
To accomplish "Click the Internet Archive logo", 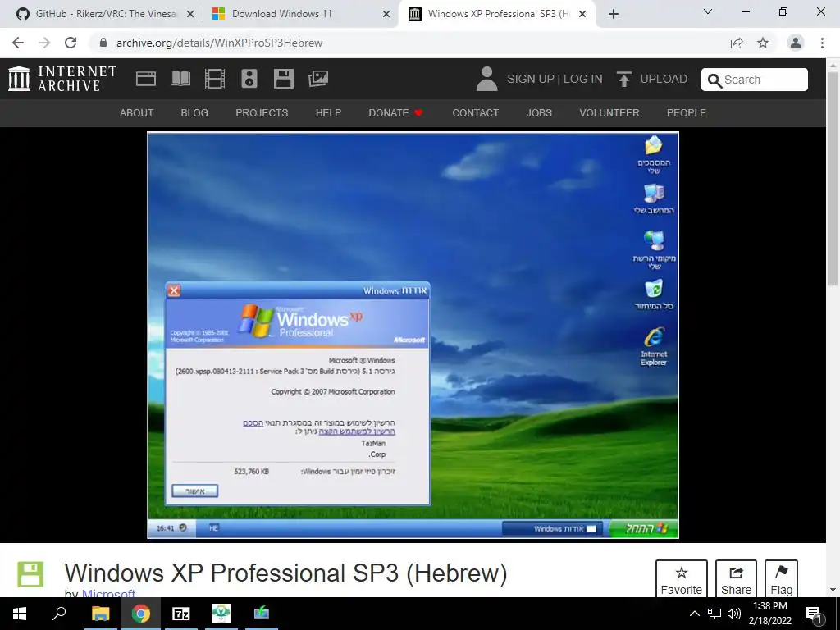I will pos(62,79).
